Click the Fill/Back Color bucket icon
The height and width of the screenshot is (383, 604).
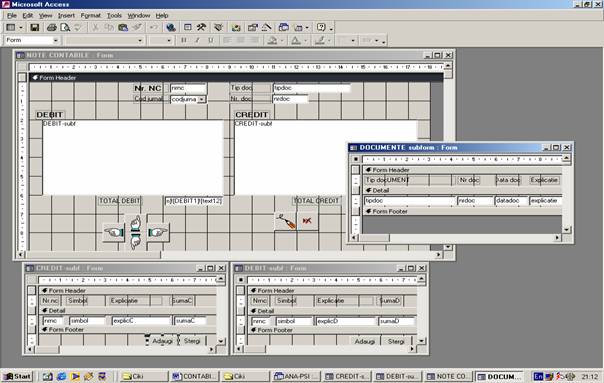[272, 40]
